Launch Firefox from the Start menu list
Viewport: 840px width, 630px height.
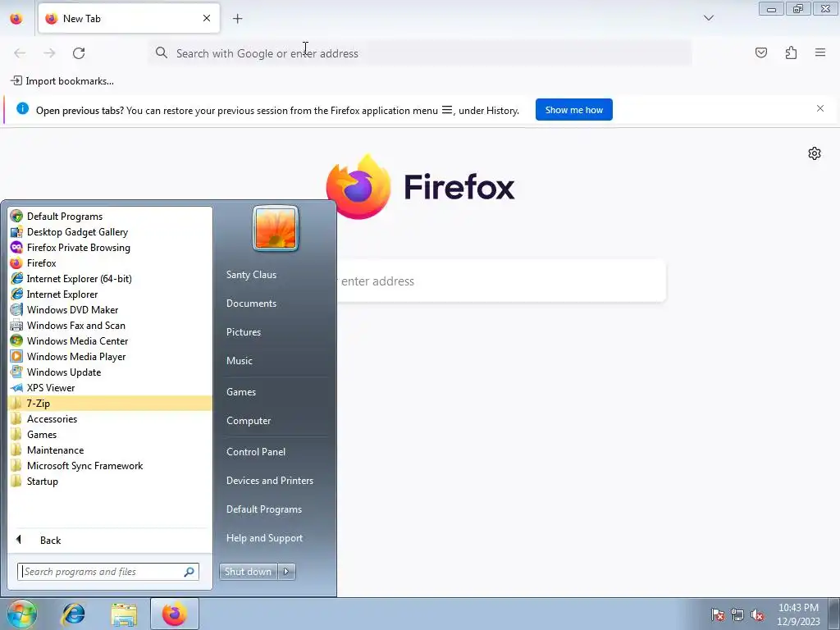[x=110, y=263]
